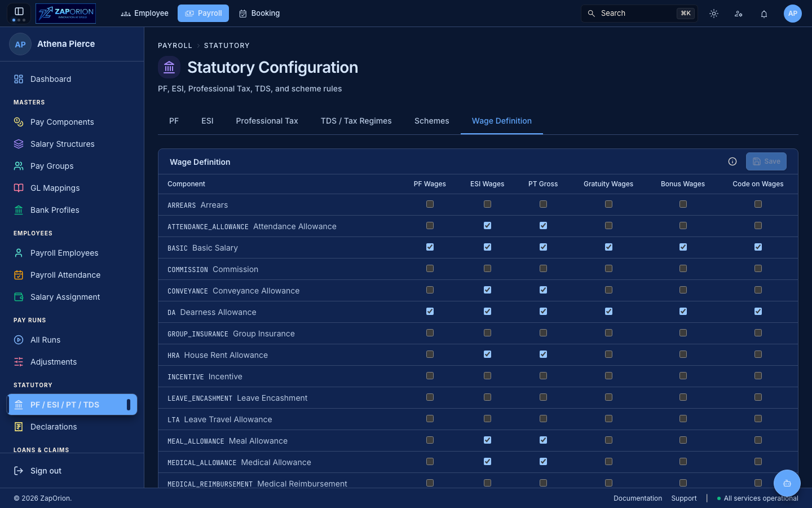Click the LTA Leave Travel Allowance row label
This screenshot has height=508, width=812.
(x=220, y=419)
